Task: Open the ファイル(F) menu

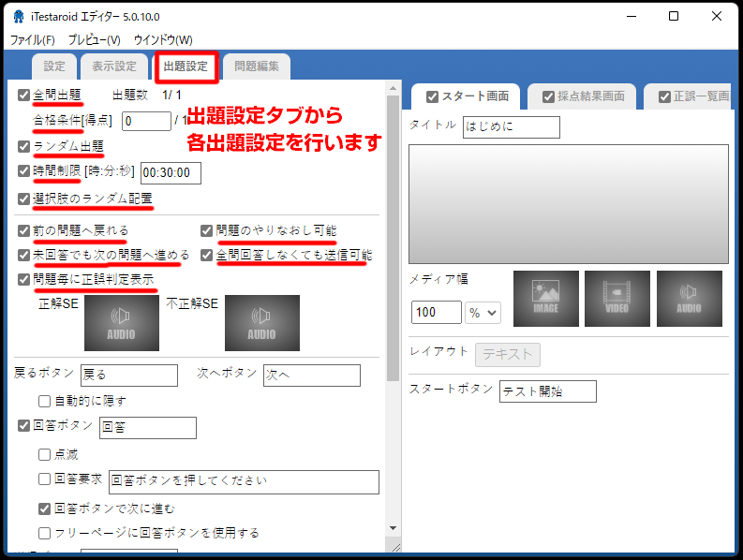Action: (x=32, y=39)
